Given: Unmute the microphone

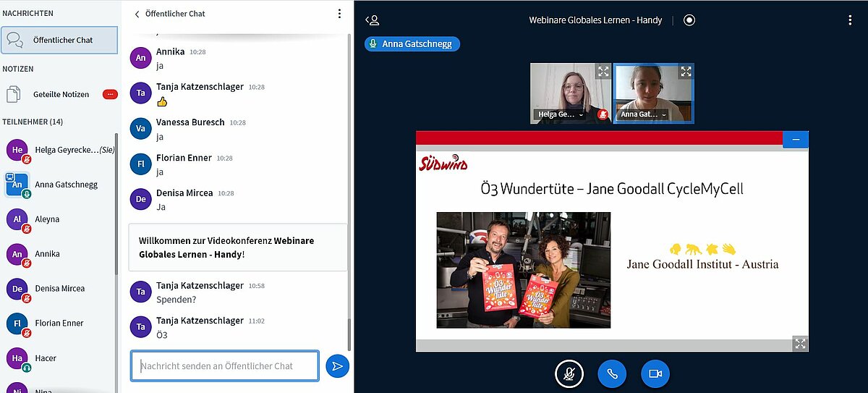Looking at the screenshot, I should [569, 373].
